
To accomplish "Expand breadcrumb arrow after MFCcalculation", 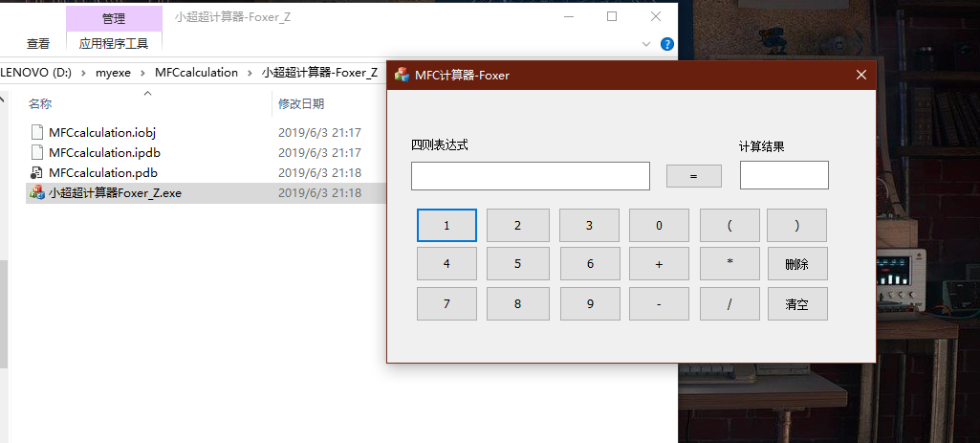I will coord(250,73).
